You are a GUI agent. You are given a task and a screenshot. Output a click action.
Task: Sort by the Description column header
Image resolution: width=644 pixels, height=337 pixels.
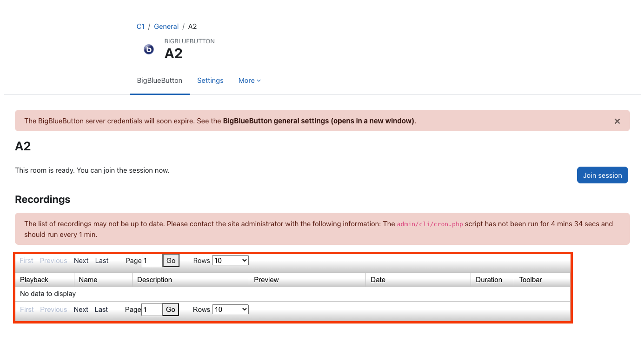[x=191, y=280]
